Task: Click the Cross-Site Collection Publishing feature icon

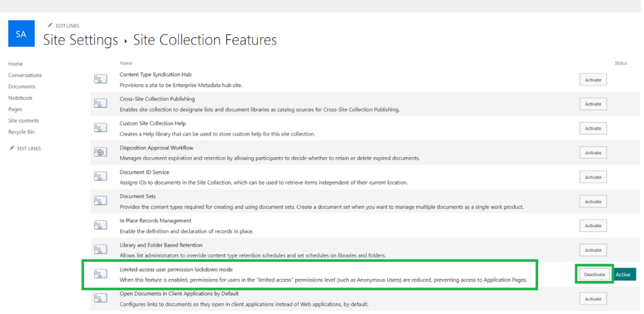Action: tap(100, 103)
